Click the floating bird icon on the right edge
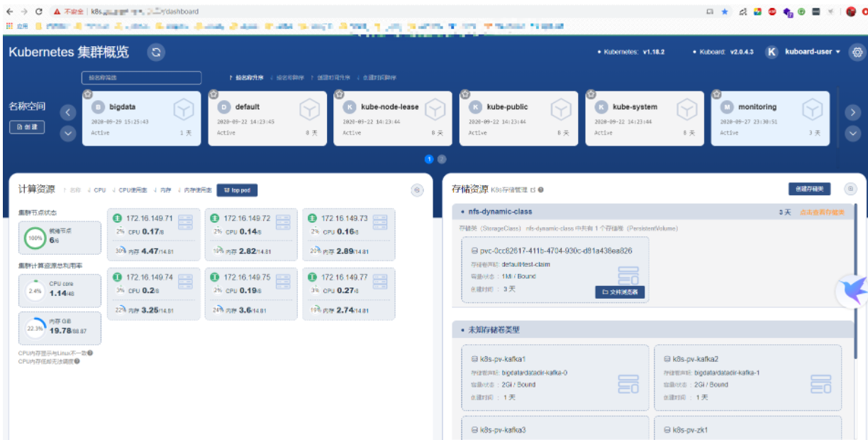Image resolution: width=868 pixels, height=440 pixels. click(853, 292)
